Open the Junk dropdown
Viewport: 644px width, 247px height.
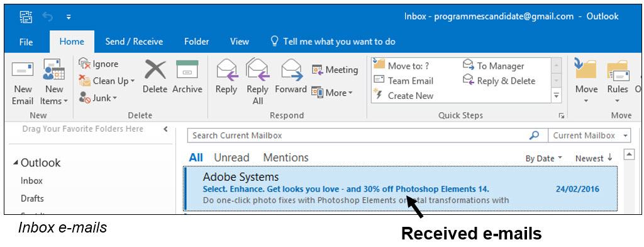click(x=98, y=98)
